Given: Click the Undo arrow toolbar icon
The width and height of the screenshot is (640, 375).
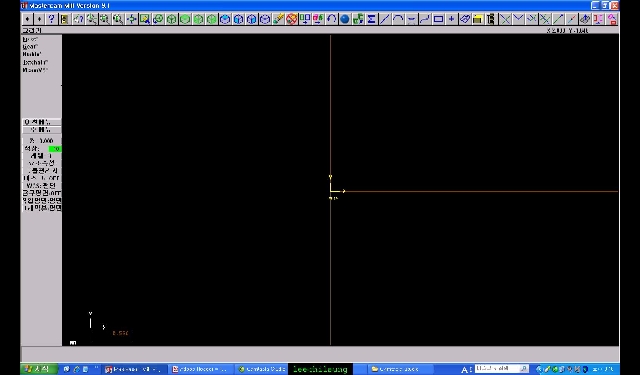Looking at the screenshot, I should (x=331, y=19).
